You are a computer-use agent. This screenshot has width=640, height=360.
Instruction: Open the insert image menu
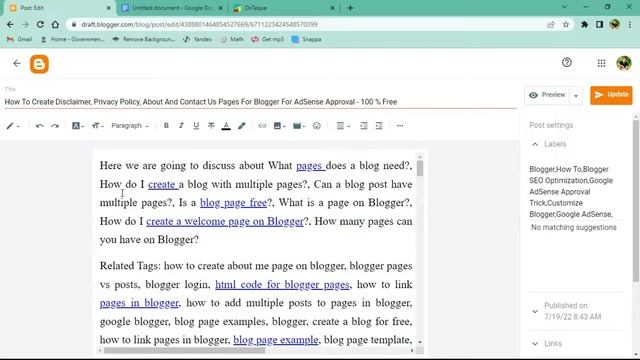(x=279, y=126)
